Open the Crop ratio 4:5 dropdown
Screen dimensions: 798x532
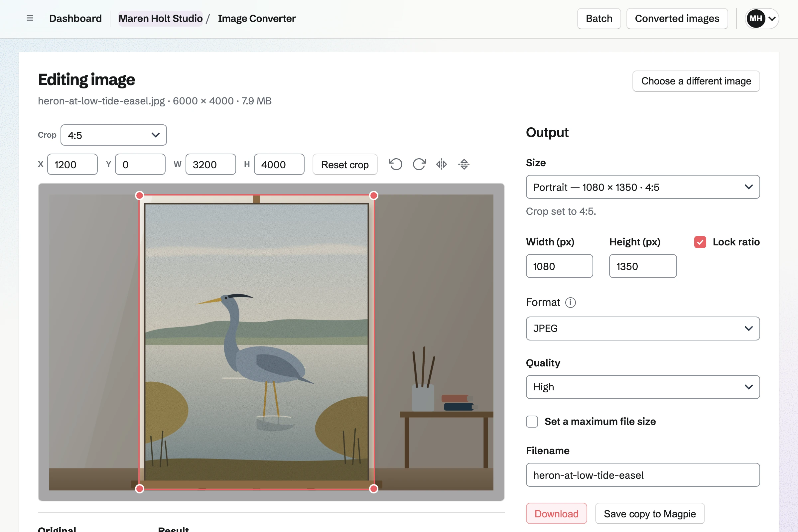click(x=114, y=135)
